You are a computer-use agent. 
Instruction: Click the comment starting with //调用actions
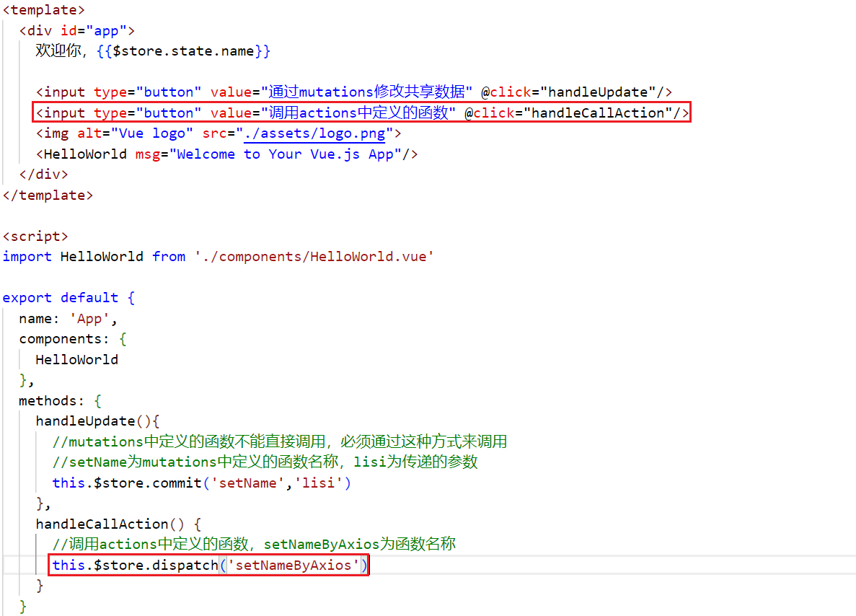pos(253,545)
